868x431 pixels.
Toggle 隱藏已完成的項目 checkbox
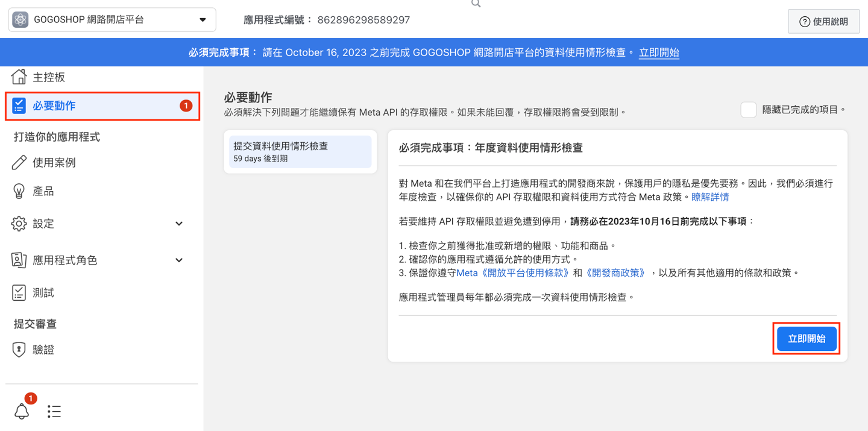tap(749, 110)
